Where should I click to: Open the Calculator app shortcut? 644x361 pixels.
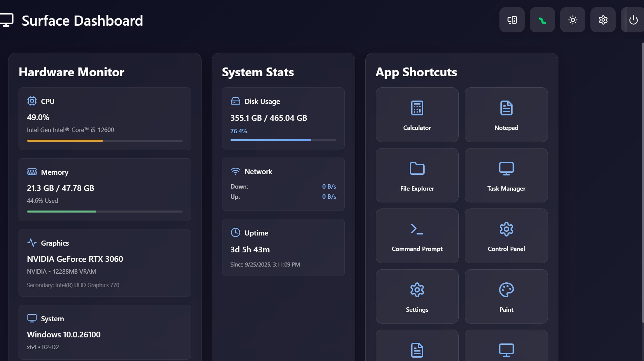click(x=417, y=115)
